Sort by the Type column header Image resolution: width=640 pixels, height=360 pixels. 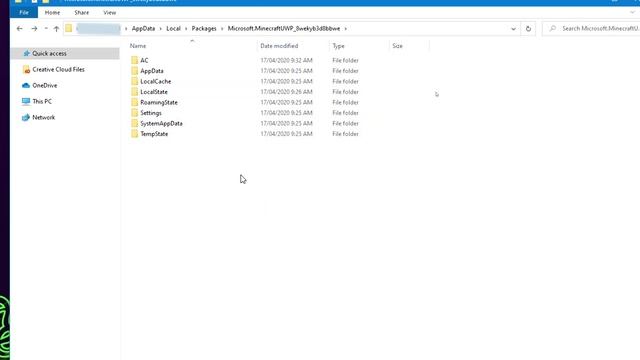pos(338,46)
